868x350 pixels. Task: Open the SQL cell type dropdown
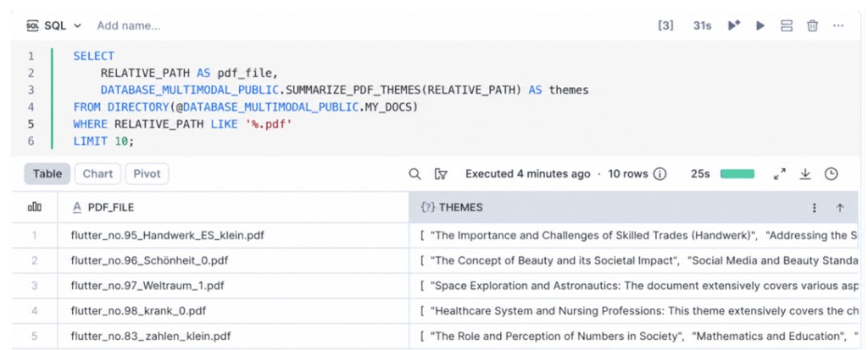(x=53, y=25)
